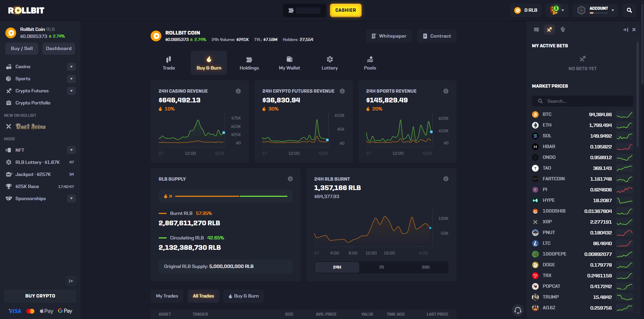Viewport: 644px width, 319px height.
Task: Select the Buy & Burn tab
Action: click(x=209, y=63)
